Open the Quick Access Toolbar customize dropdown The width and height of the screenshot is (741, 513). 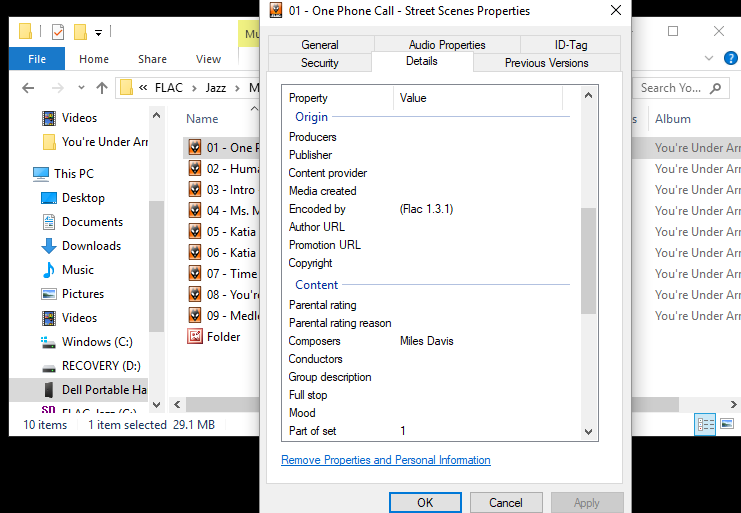tap(99, 32)
